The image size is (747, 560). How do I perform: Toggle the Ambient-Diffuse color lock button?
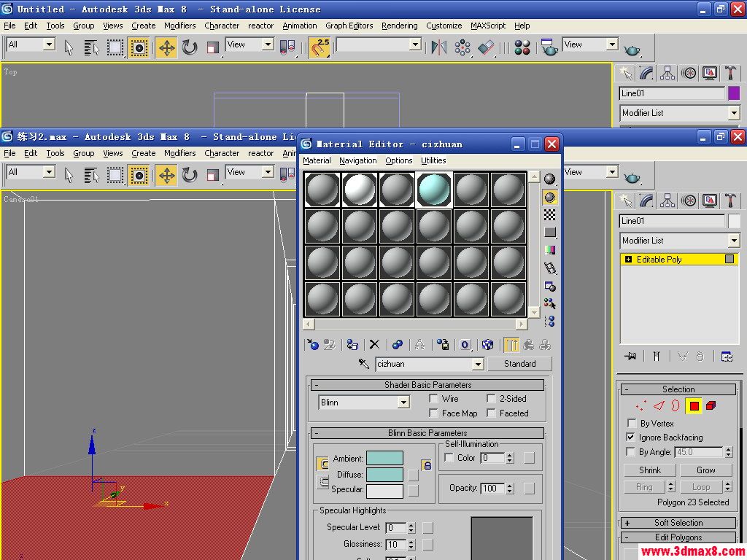[427, 465]
